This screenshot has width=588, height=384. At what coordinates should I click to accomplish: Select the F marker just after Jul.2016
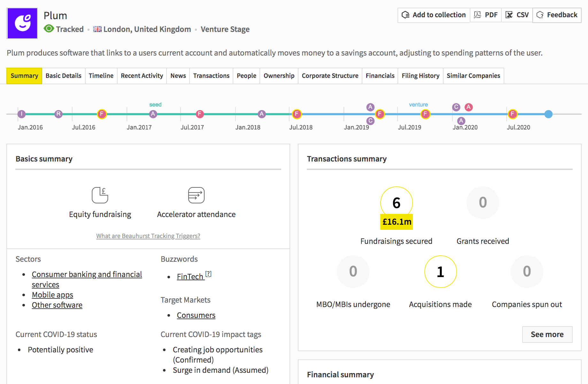[102, 114]
